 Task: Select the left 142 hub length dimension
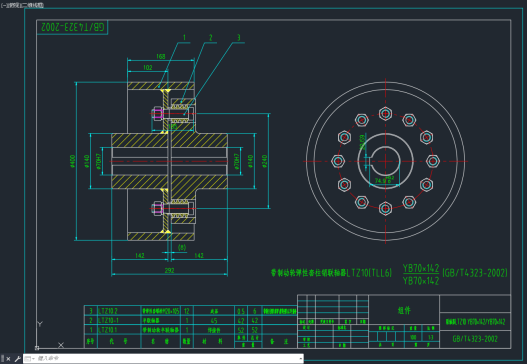pos(140,255)
